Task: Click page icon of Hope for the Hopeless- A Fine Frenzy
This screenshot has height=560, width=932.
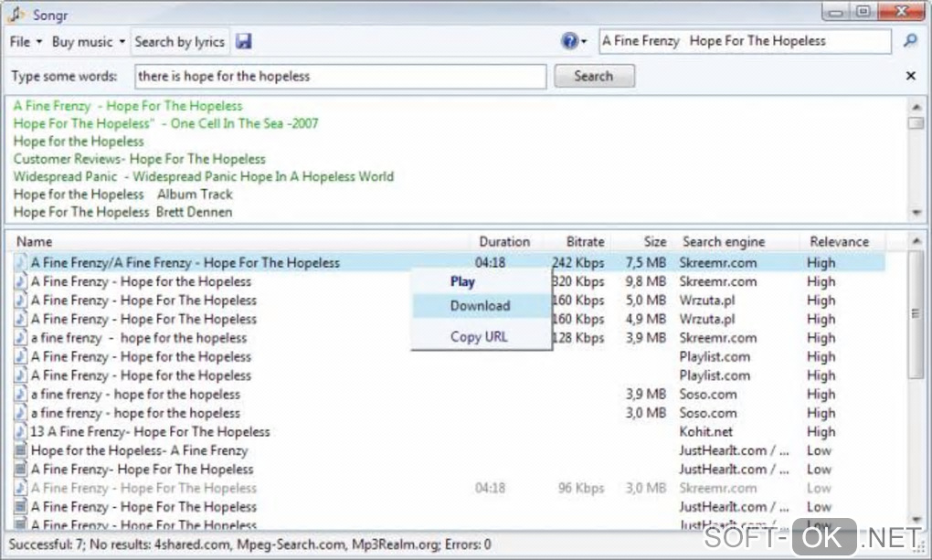Action: click(x=21, y=450)
